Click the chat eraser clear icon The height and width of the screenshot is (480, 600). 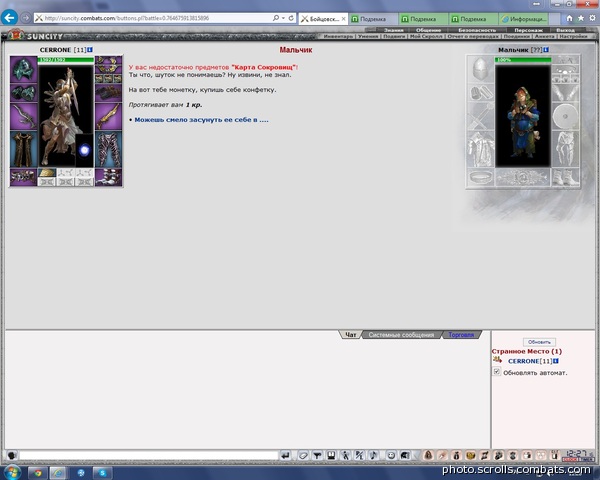click(303, 456)
